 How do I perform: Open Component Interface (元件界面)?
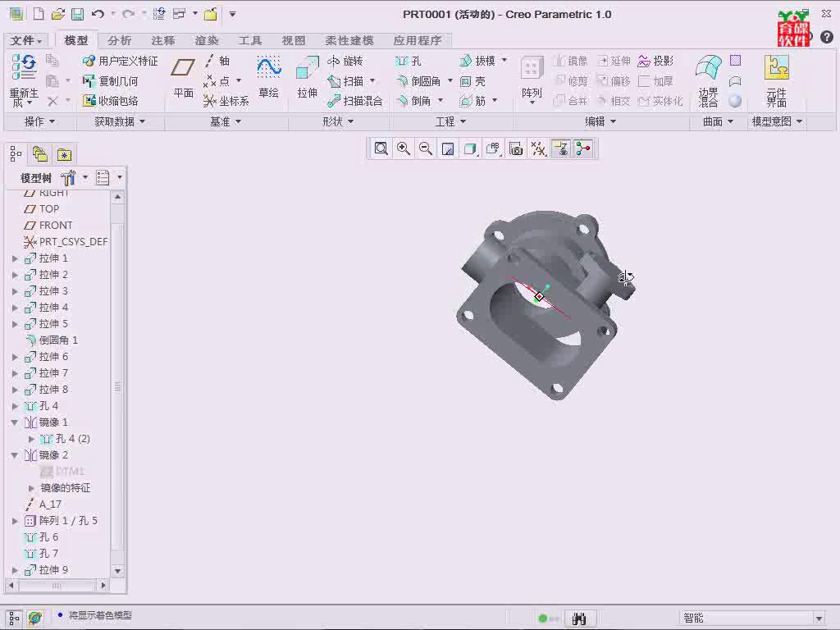click(x=776, y=80)
